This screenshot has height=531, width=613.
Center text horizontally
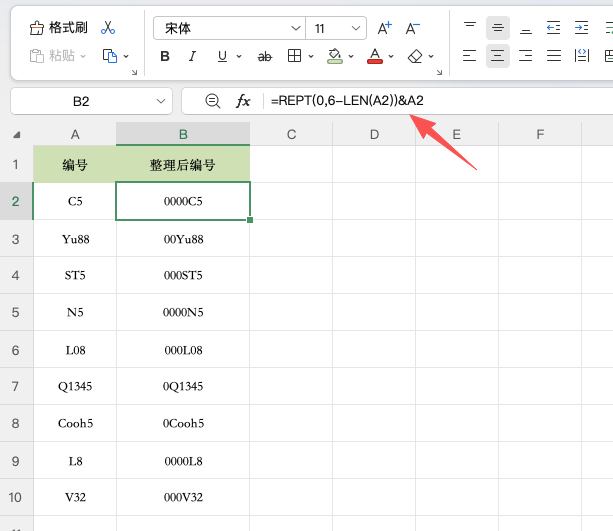click(x=498, y=56)
